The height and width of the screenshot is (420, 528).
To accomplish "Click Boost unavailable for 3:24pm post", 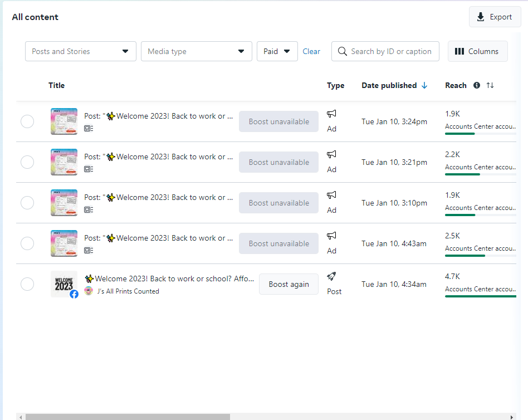I will pos(279,121).
